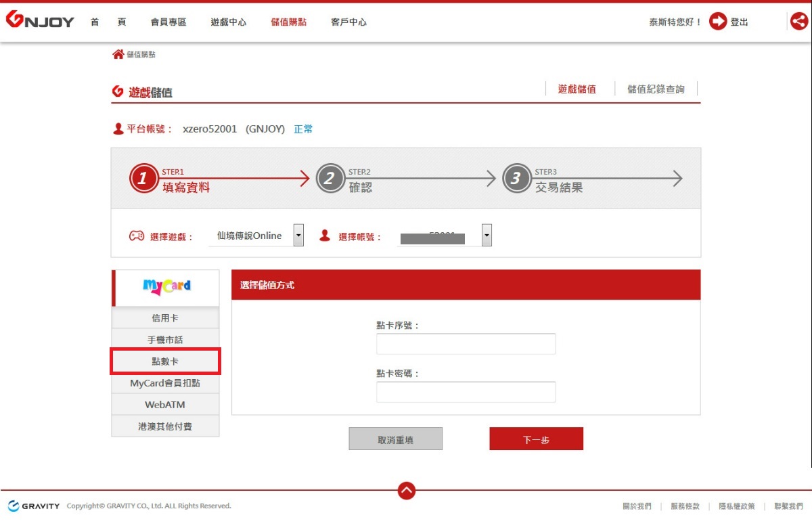Select the MyCard logo payment option

pos(166,286)
